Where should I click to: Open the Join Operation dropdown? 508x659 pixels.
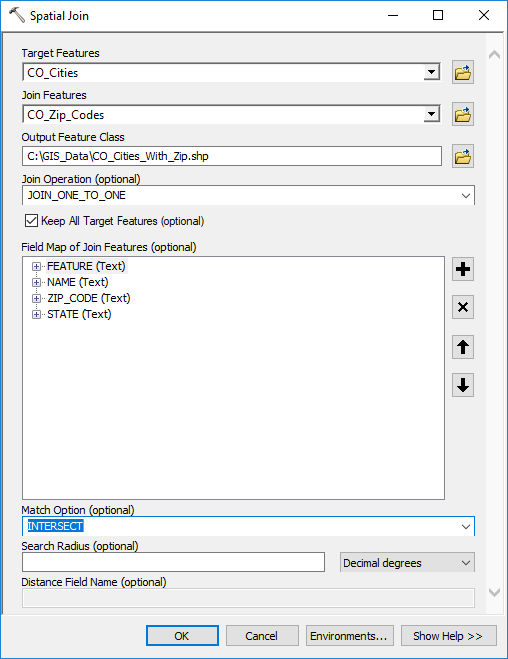tap(466, 195)
